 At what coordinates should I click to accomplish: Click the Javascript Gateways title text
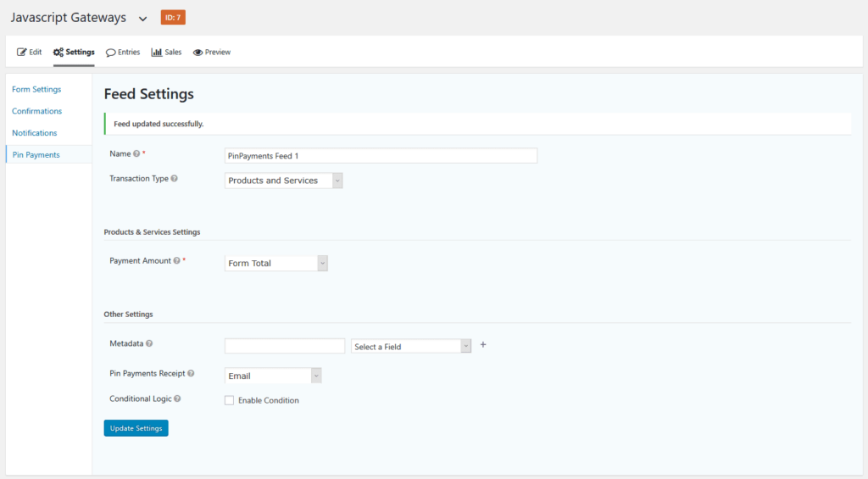69,18
